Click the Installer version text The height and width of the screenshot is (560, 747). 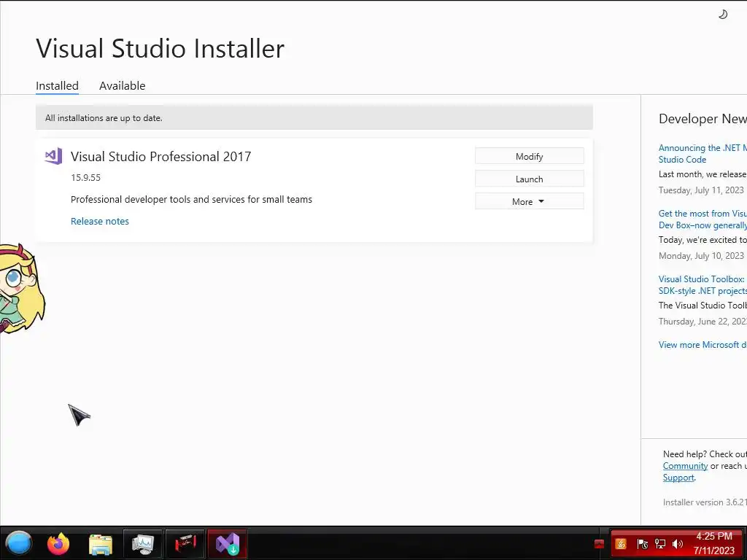705,502
